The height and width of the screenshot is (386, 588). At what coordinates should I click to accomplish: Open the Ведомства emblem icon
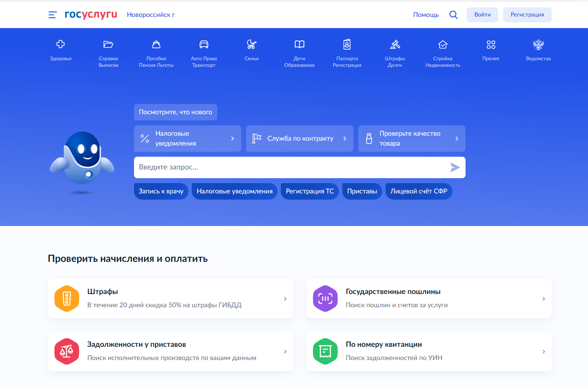pos(538,44)
